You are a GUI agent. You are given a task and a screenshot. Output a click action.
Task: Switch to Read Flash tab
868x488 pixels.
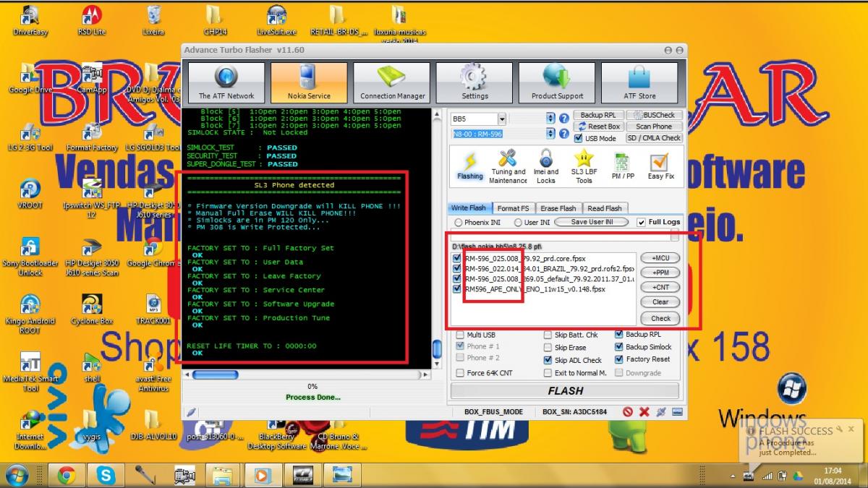click(x=604, y=208)
